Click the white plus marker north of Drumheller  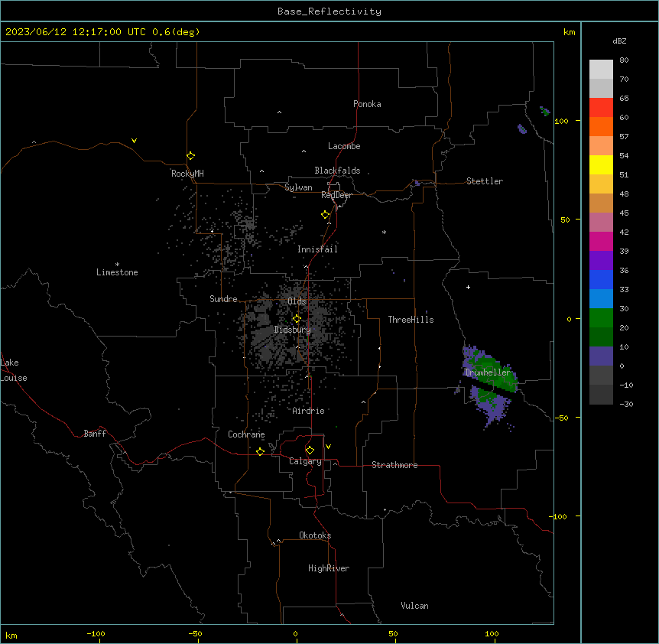[x=468, y=287]
